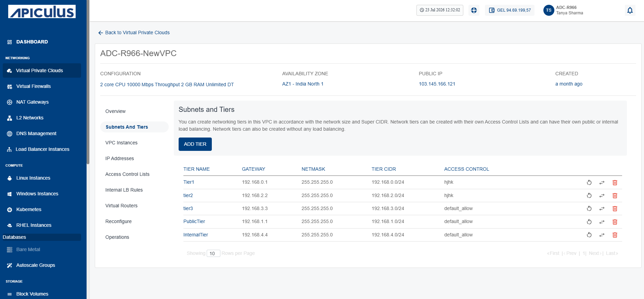The image size is (644, 299).
Task: Open Load Balancer Instances
Action: coord(42,149)
